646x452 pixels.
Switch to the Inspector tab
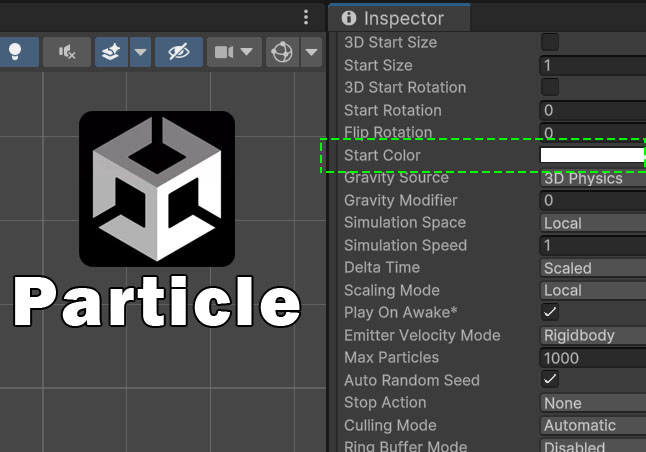(402, 18)
